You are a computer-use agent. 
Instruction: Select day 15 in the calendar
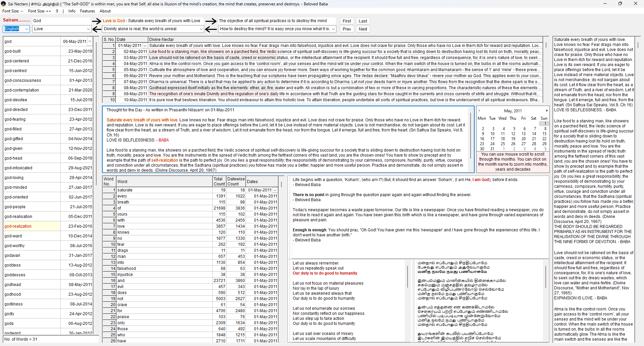click(544, 134)
